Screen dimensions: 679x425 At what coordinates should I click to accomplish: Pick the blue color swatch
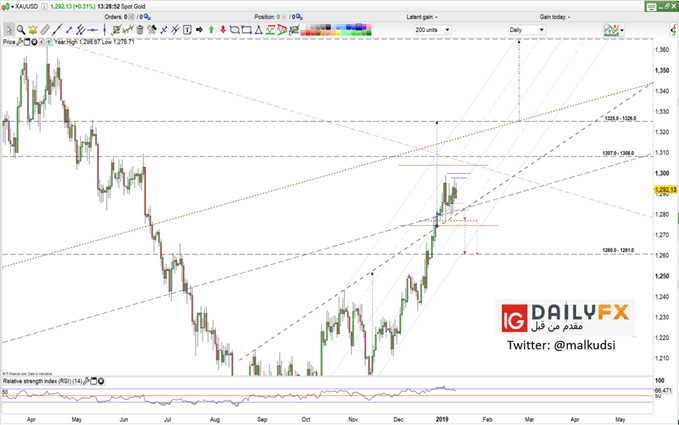(x=349, y=27)
